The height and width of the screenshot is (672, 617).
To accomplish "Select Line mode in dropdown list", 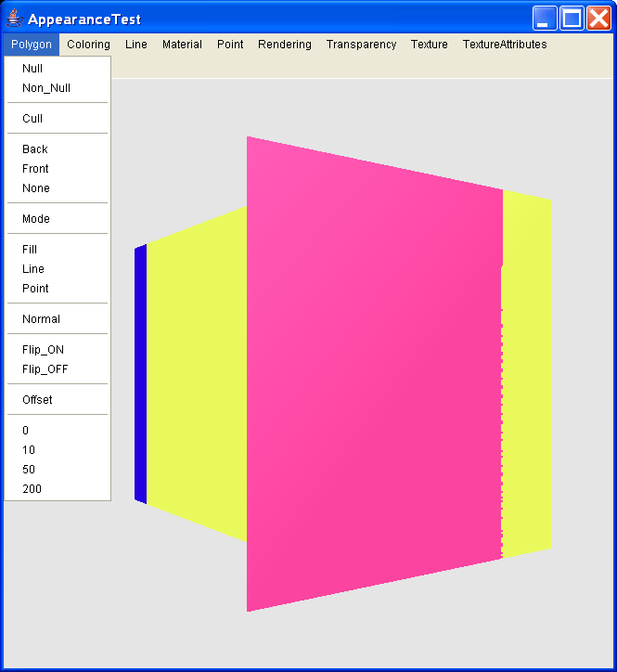I will click(x=58, y=269).
